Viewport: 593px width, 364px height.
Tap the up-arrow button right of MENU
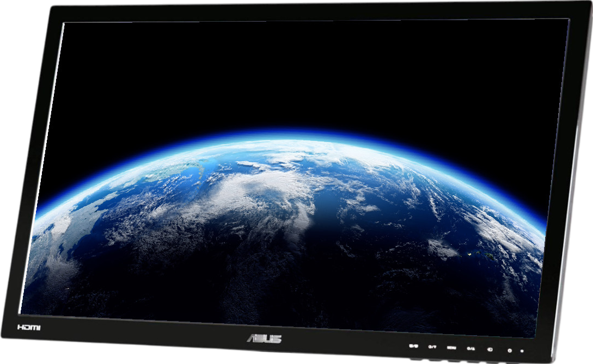click(471, 349)
